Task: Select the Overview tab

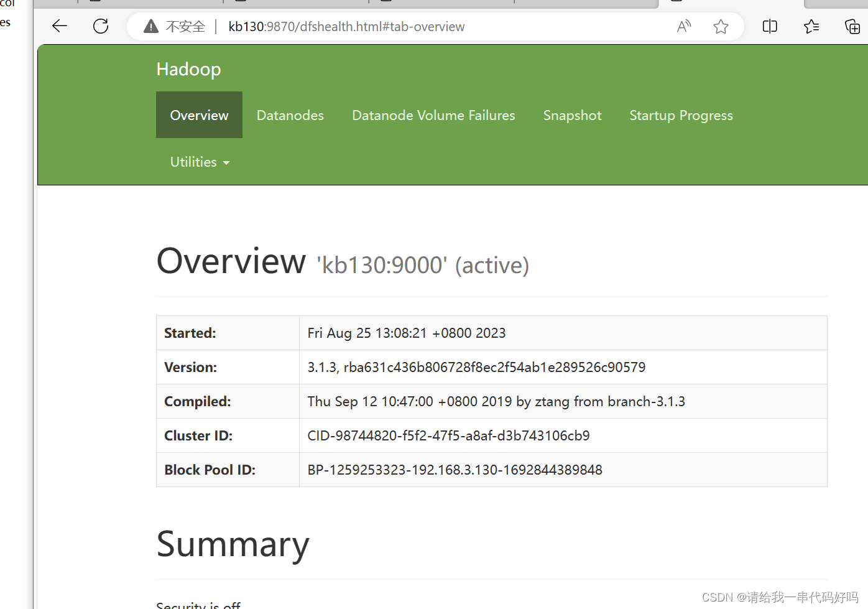Action: pyautogui.click(x=199, y=115)
